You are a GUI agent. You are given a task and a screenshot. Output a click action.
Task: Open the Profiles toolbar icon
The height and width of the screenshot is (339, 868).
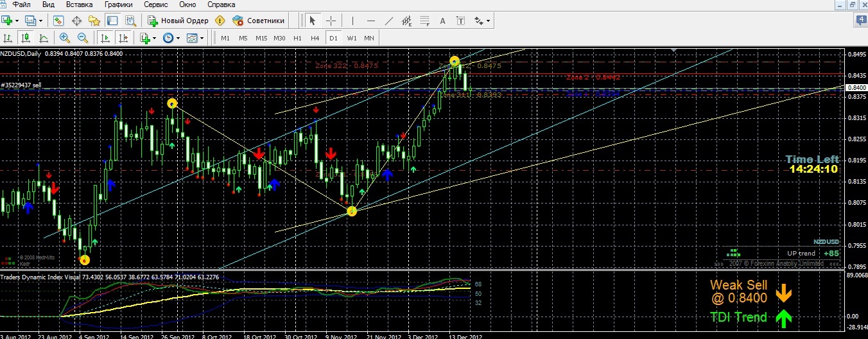click(29, 21)
